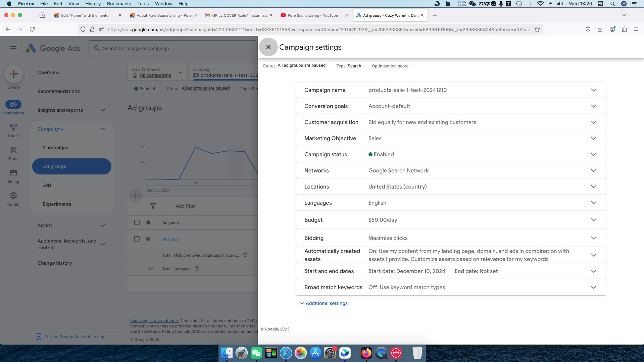Tick the Ad group 1 checkbox
Screen dimensions: 644x362
pos(137,239)
